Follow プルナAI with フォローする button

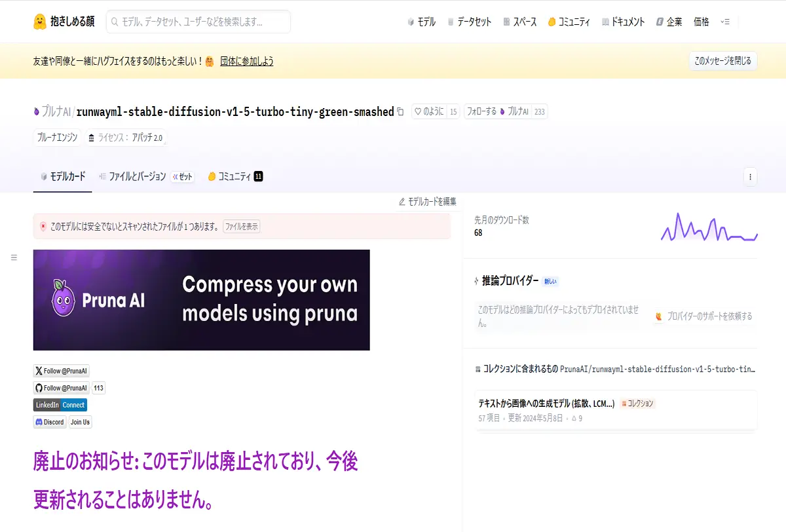point(497,111)
